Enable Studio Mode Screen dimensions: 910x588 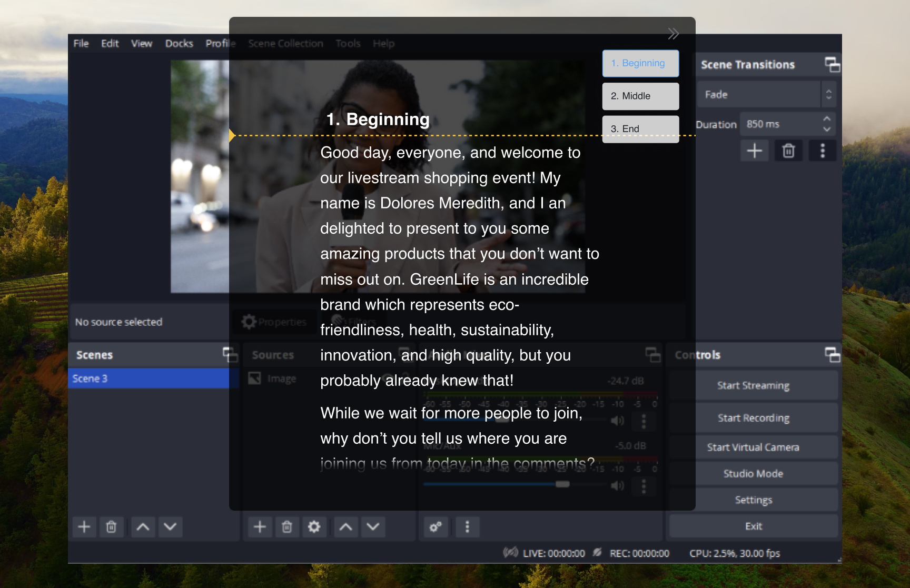click(754, 474)
